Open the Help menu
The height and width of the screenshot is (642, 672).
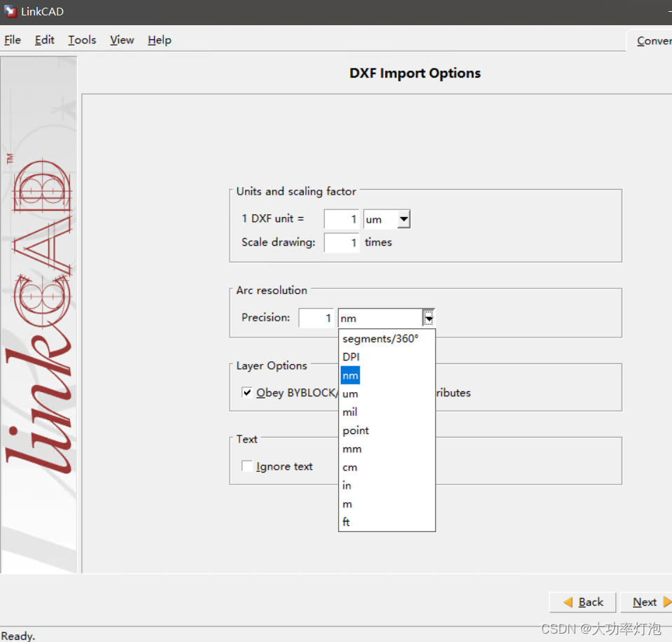click(x=160, y=40)
